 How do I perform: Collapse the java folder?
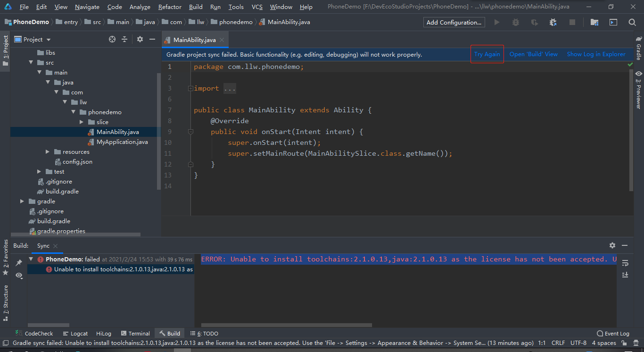(x=48, y=83)
